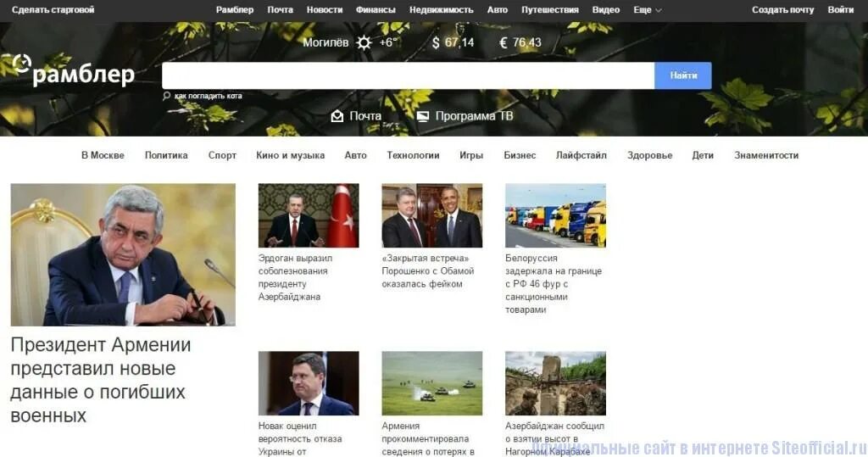Open Путешествия in top menu
This screenshot has width=868, height=457.
point(549,10)
